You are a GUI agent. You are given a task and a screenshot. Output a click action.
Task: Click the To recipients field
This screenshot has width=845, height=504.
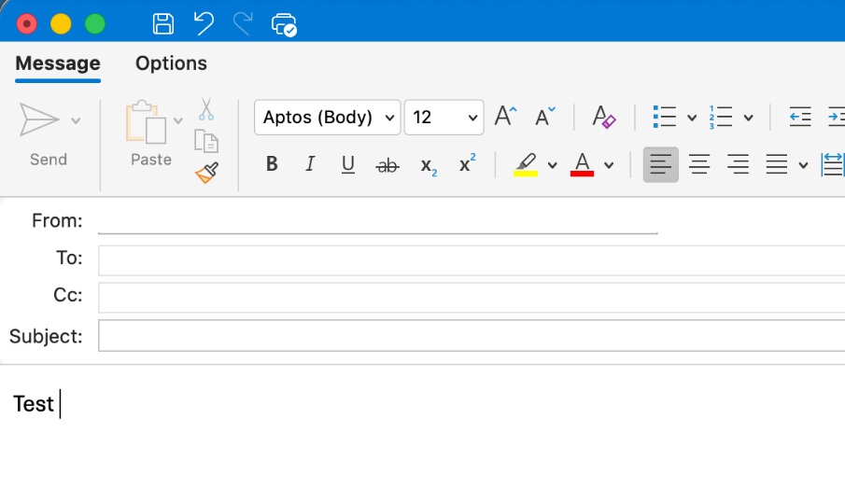[x=472, y=260]
